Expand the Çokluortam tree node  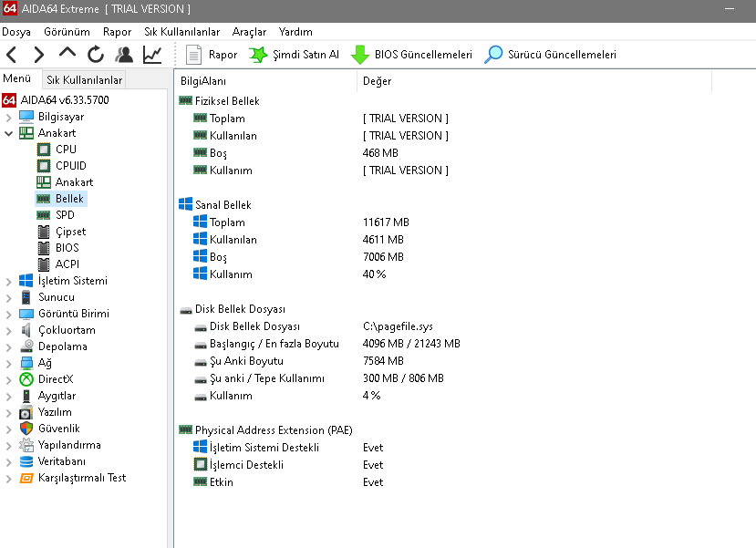(x=8, y=331)
